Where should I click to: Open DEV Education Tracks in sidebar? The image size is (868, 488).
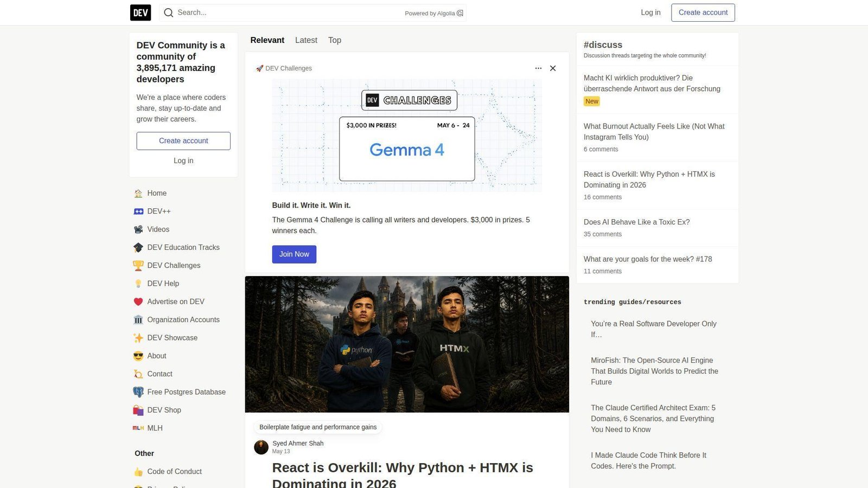[183, 247]
